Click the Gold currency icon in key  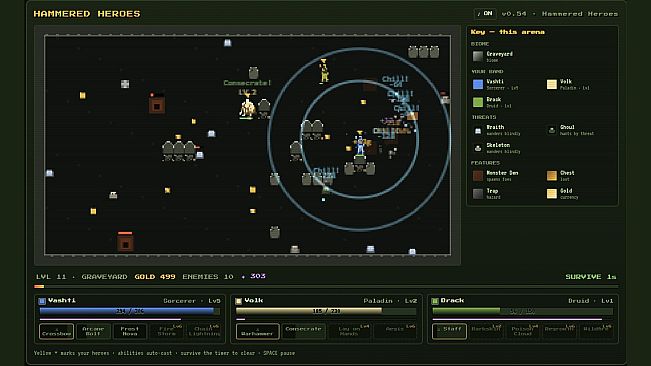click(x=551, y=193)
